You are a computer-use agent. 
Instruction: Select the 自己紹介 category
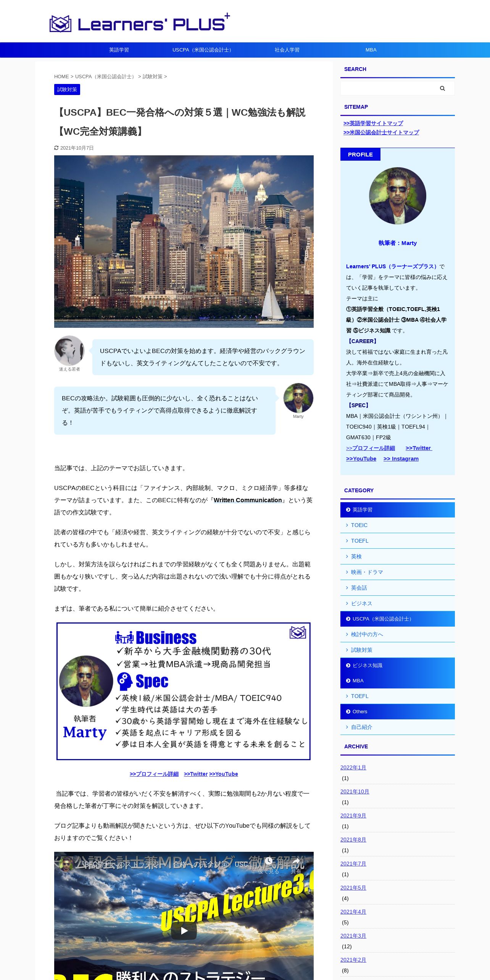pyautogui.click(x=398, y=727)
